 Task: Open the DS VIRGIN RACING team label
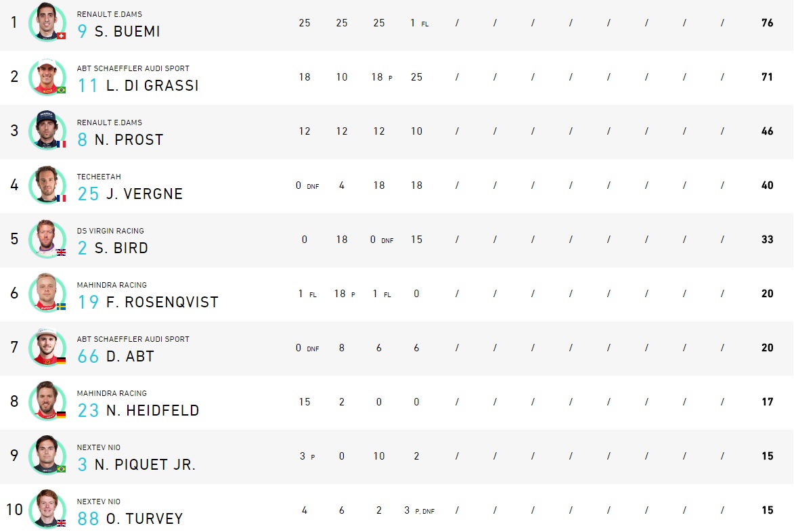[110, 231]
